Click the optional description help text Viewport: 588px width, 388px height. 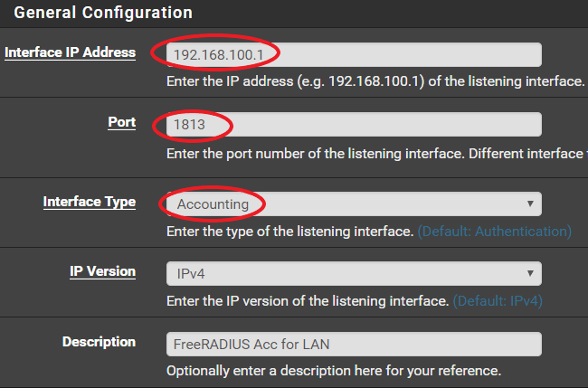(333, 371)
